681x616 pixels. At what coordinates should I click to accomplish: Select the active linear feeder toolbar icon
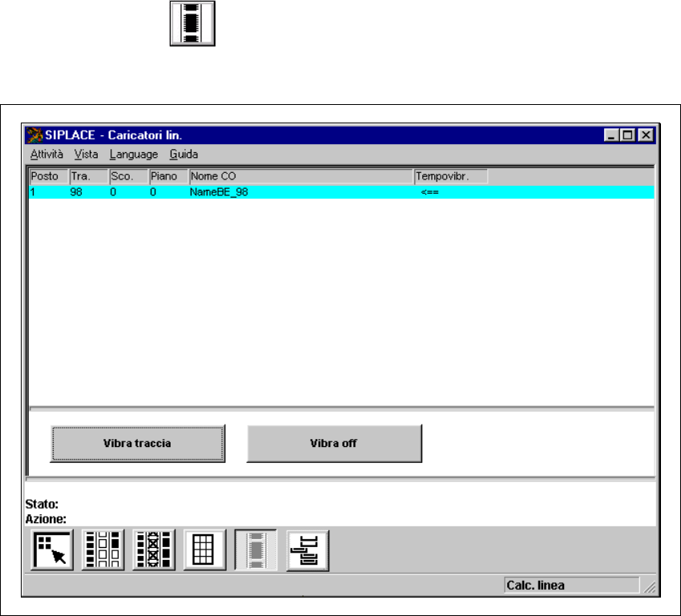pyautogui.click(x=256, y=550)
